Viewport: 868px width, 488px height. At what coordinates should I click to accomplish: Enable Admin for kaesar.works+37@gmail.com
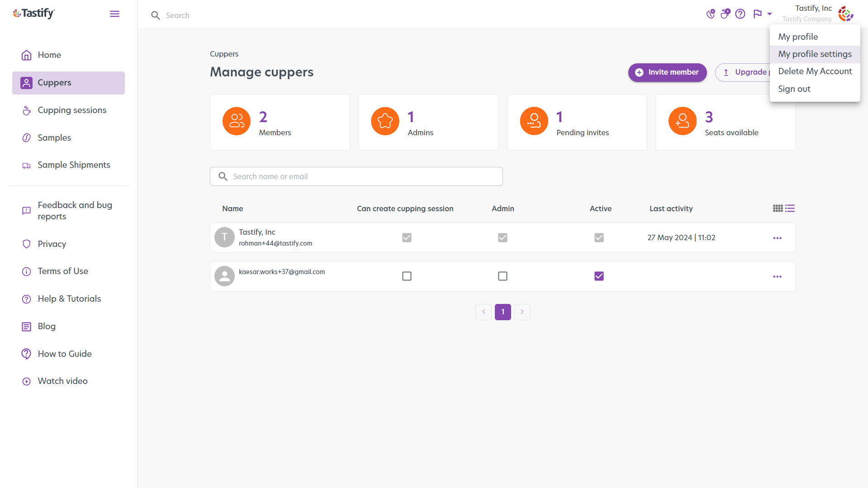[503, 276]
